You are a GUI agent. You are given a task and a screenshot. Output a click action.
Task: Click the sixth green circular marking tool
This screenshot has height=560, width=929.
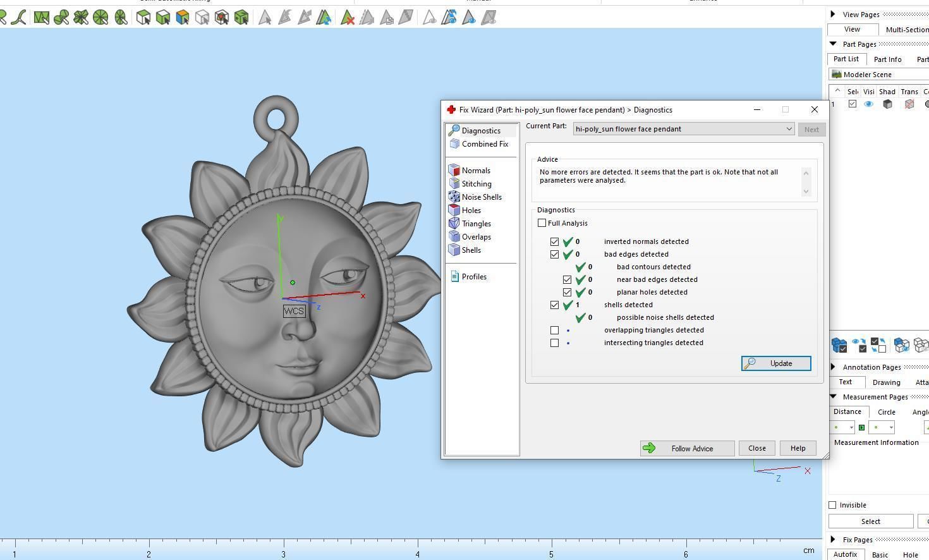pos(100,18)
